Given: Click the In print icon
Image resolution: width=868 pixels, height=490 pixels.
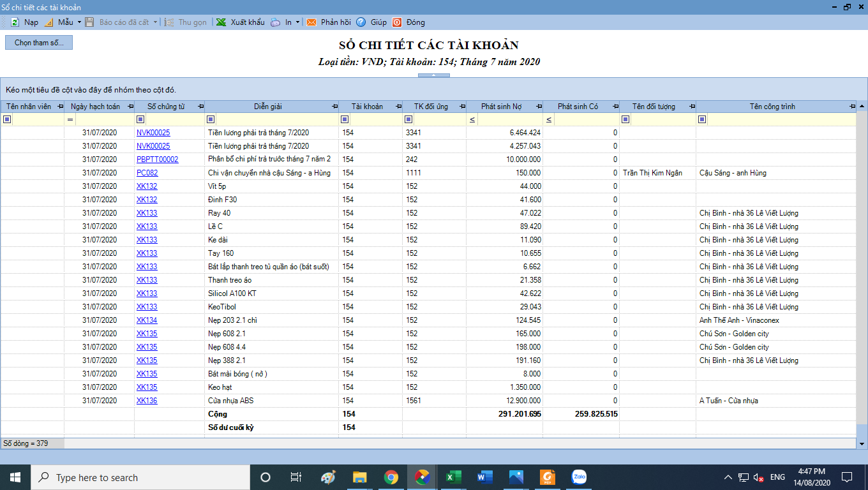Looking at the screenshot, I should click(275, 22).
